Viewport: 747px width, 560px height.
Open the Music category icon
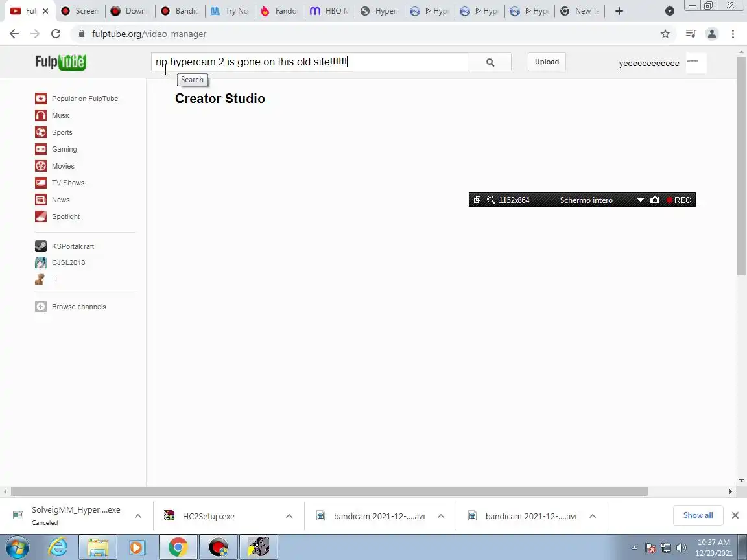(41, 115)
